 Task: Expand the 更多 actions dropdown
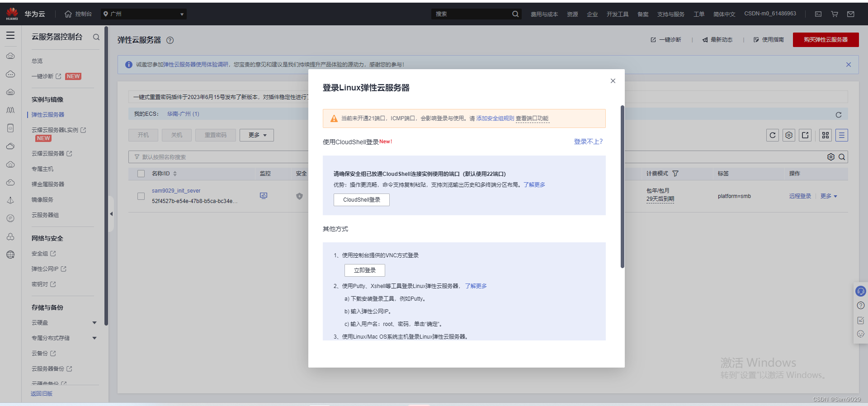pos(257,135)
